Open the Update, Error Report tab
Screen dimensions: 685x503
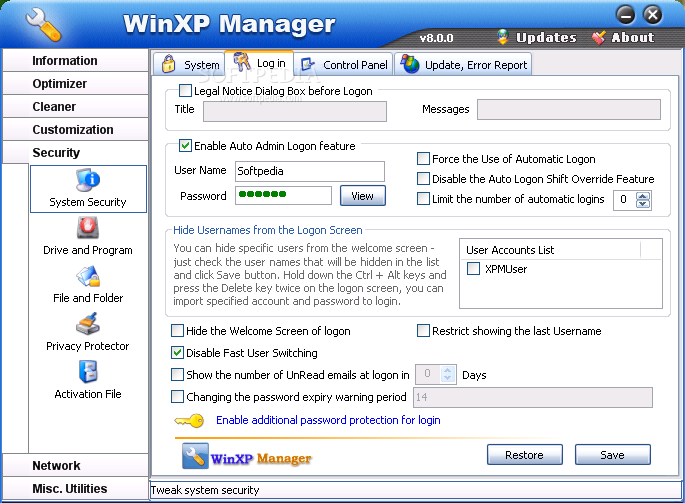[463, 64]
